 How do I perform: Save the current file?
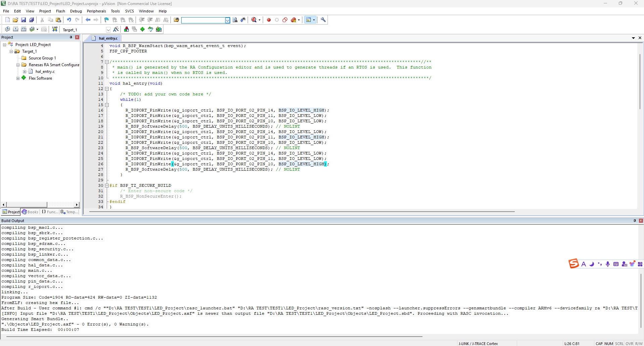click(x=23, y=20)
